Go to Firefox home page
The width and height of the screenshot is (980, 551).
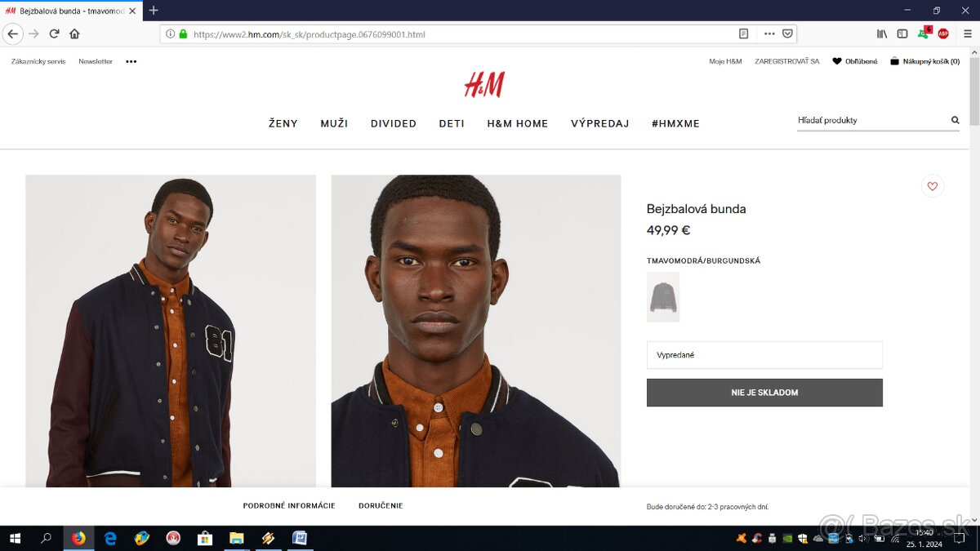click(74, 34)
